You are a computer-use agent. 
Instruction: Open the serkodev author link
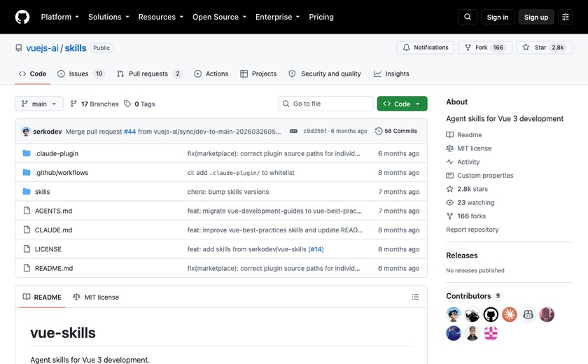pyautogui.click(x=48, y=132)
